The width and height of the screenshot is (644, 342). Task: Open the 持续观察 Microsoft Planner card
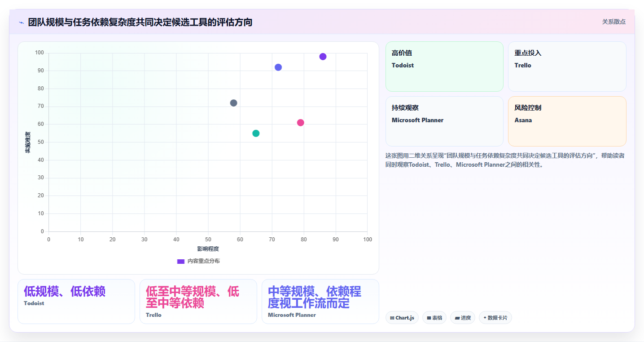(x=444, y=121)
